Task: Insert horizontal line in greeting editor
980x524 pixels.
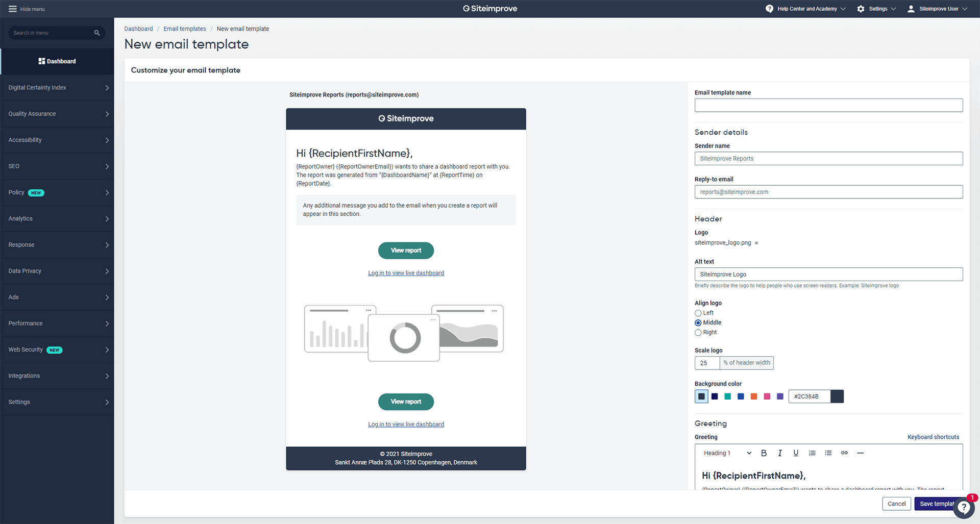Action: point(860,453)
